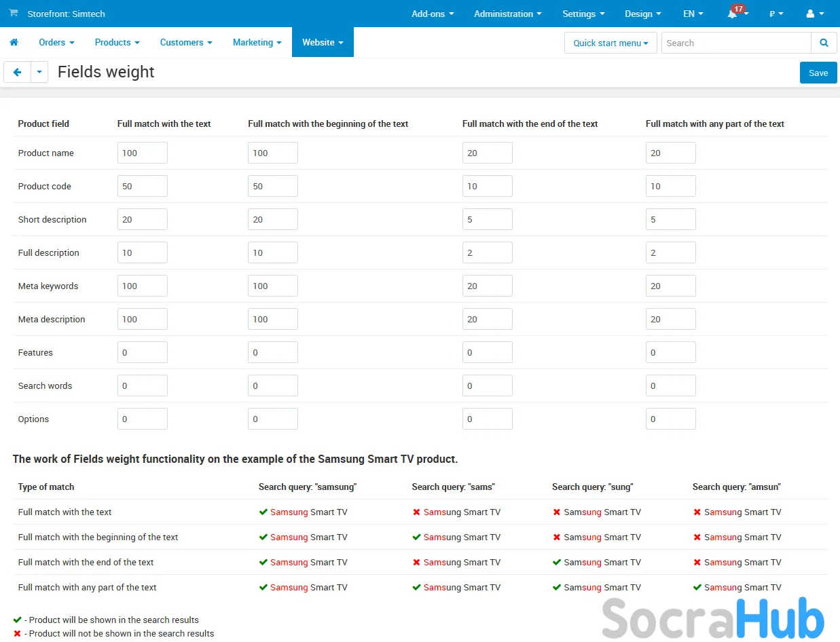Click the search magnifier button
This screenshot has height=642, width=840.
coord(824,43)
